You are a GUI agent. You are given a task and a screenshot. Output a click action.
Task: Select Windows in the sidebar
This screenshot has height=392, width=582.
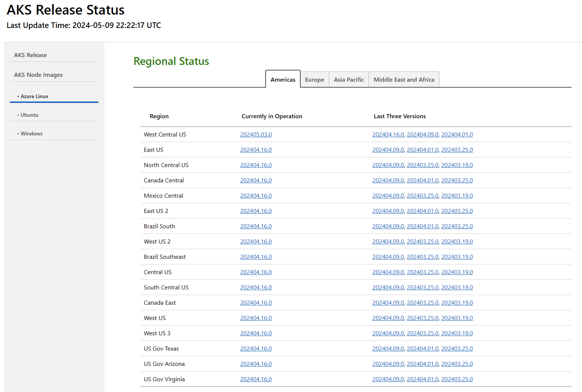[31, 134]
